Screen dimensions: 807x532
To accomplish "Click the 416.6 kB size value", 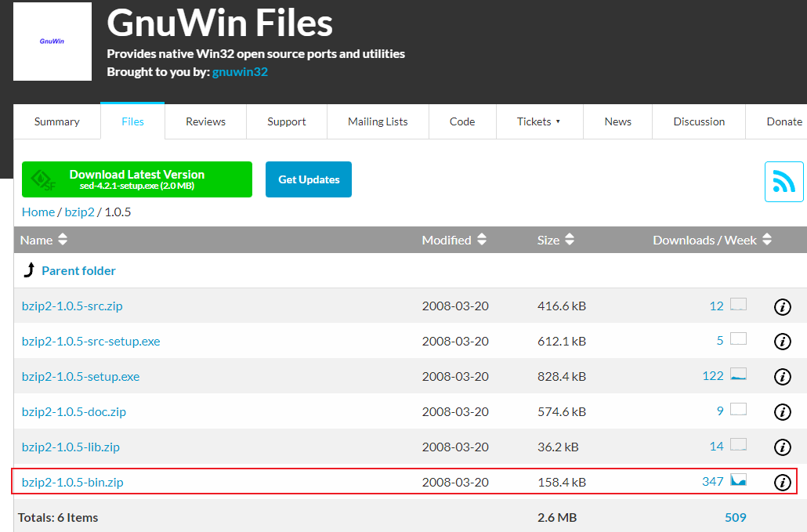I will (x=562, y=306).
